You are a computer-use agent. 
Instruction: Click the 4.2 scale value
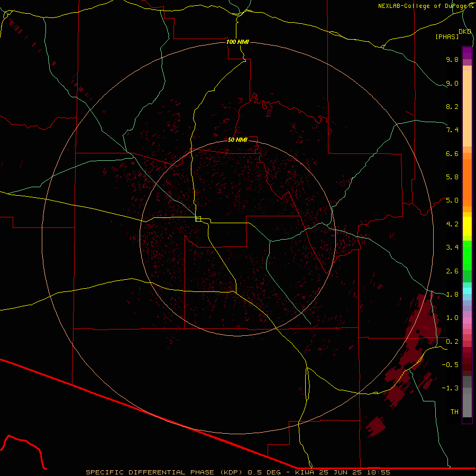coord(452,224)
